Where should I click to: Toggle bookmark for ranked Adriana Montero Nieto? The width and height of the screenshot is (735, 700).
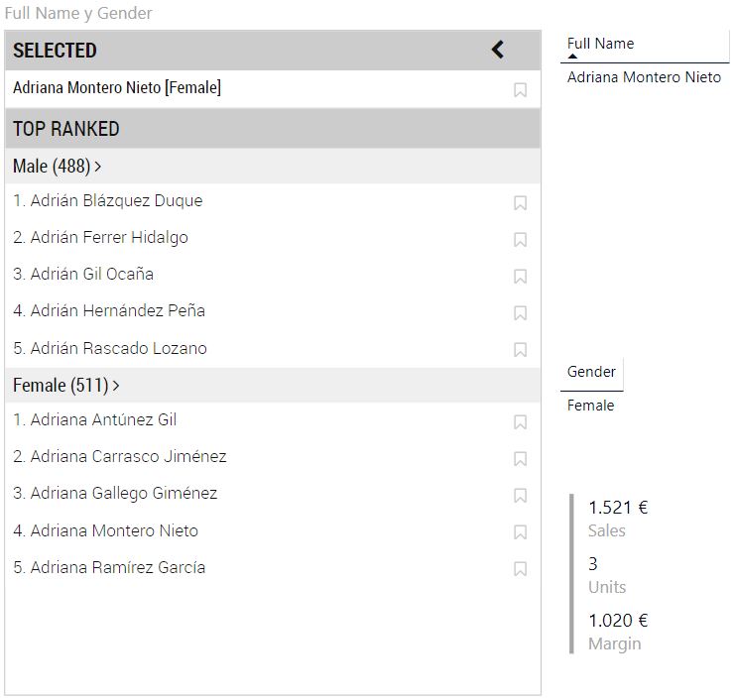click(520, 532)
